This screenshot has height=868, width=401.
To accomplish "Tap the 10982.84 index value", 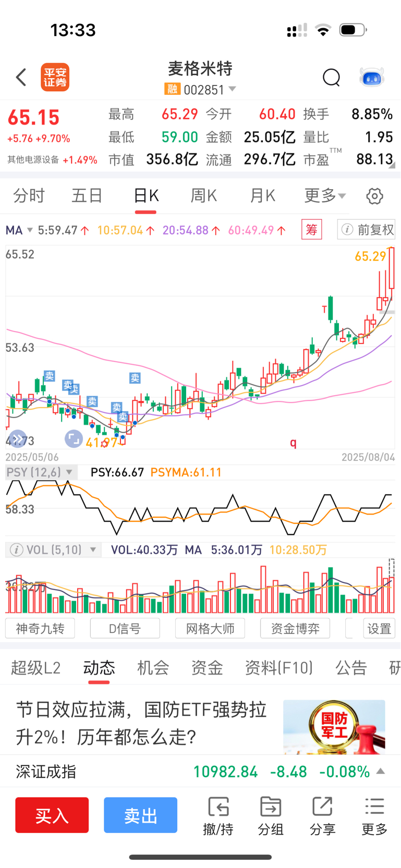I will coord(226,772).
